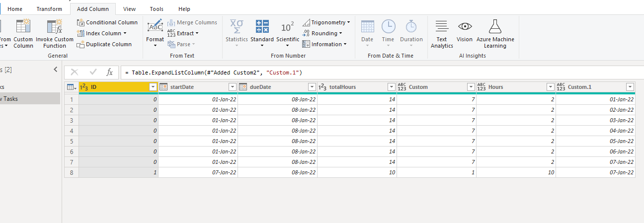The height and width of the screenshot is (223, 644).
Task: Change data type icon of startDate column
Action: [x=163, y=87]
